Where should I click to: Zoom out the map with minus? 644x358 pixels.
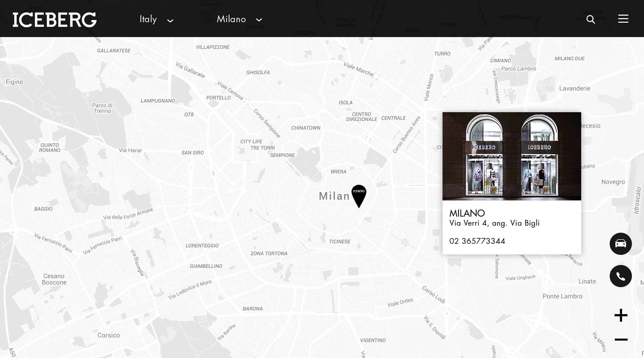pyautogui.click(x=621, y=340)
